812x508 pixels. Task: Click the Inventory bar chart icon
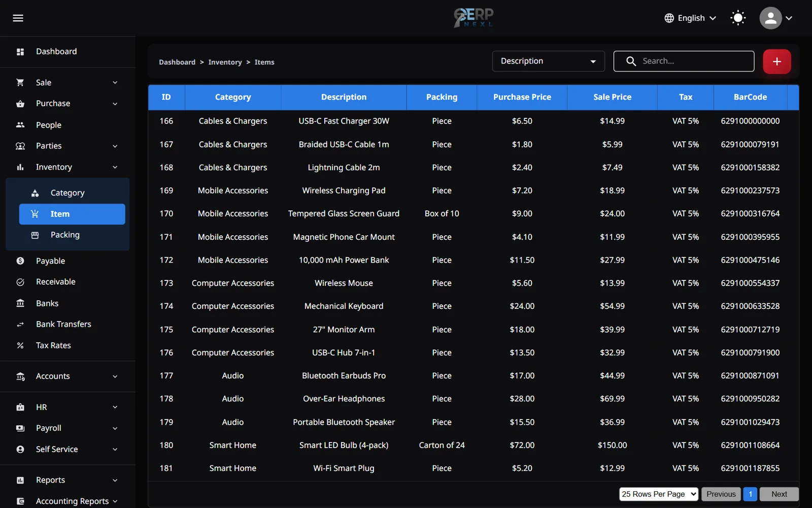tap(20, 167)
